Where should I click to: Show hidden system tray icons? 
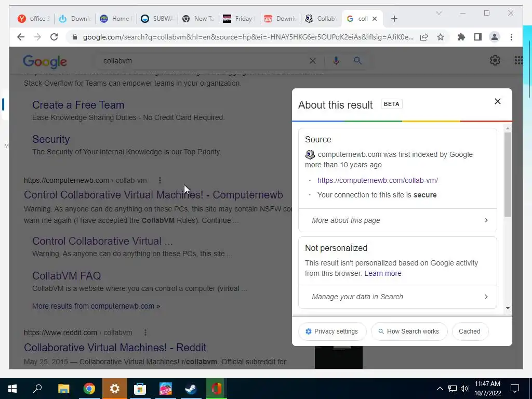point(440,389)
